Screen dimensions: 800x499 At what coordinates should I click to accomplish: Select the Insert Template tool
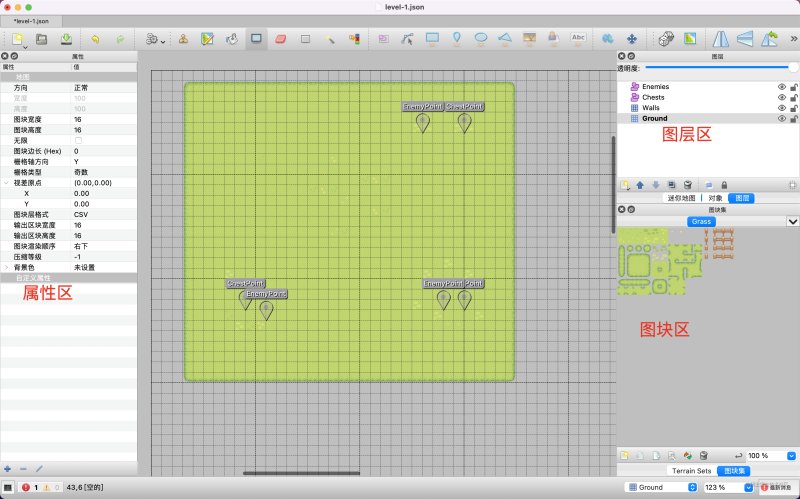pyautogui.click(x=553, y=39)
